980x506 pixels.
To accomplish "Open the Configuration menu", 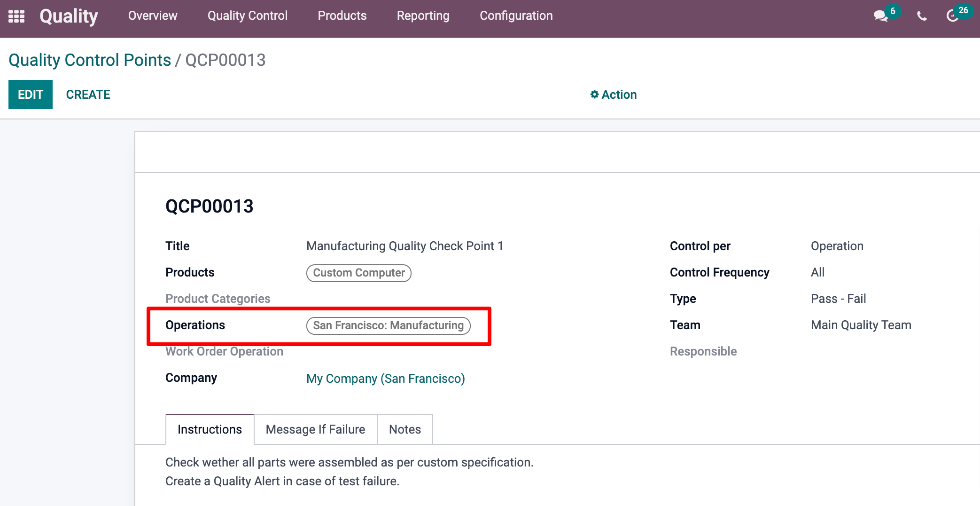I will pos(516,16).
